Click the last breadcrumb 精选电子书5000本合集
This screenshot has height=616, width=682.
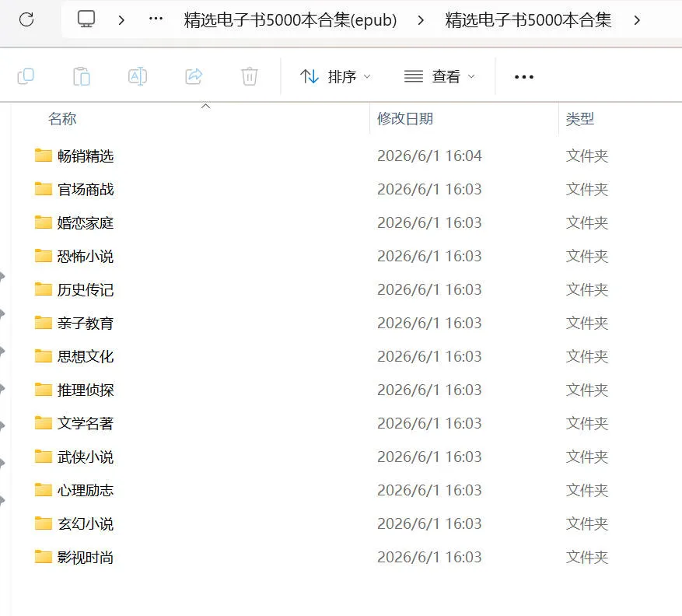[x=528, y=20]
